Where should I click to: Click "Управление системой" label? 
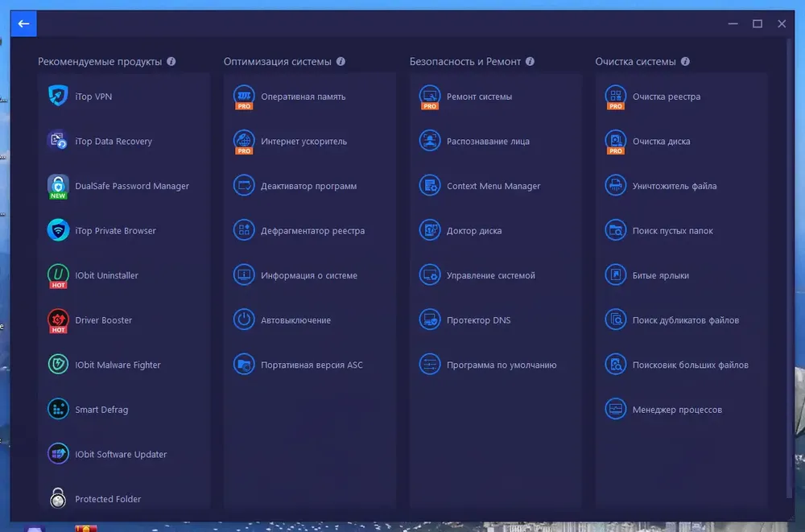click(x=491, y=275)
